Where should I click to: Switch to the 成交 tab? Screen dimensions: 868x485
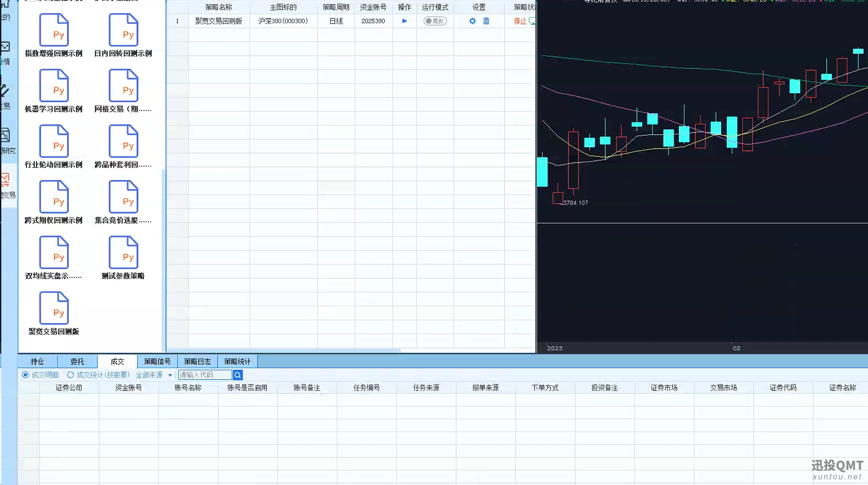[118, 361]
